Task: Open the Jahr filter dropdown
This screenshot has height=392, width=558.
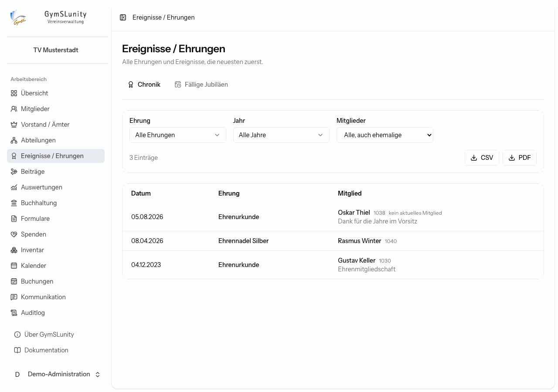Action: coord(281,135)
